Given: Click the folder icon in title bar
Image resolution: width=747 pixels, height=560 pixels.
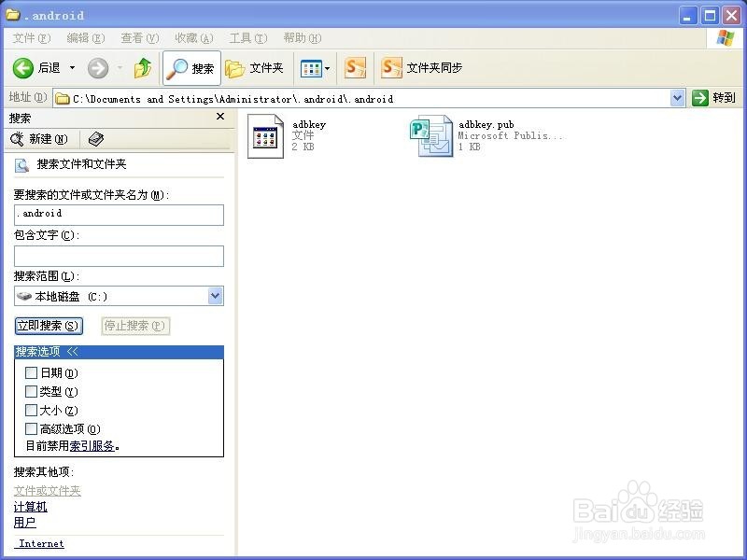Looking at the screenshot, I should [x=12, y=14].
